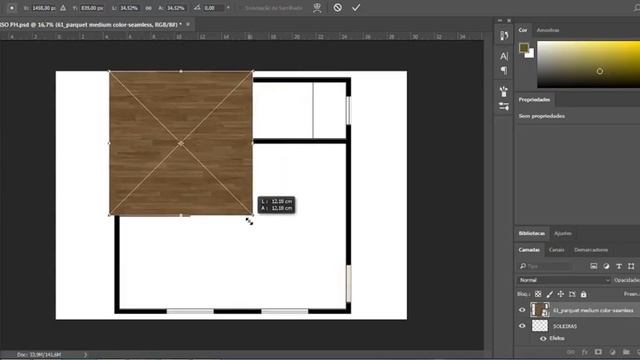Filter layers by type layers icon
This screenshot has width=640, height=360.
tap(619, 266)
